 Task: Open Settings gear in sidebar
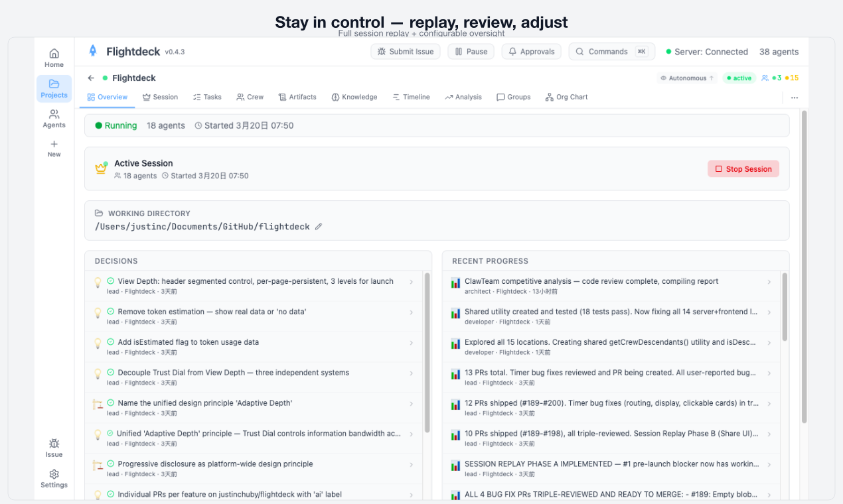tap(54, 479)
